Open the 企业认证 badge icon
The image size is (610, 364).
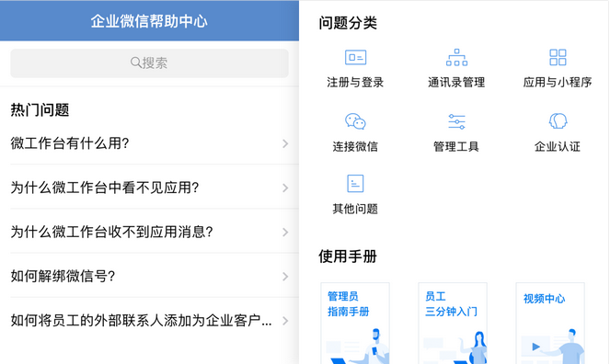pyautogui.click(x=558, y=121)
